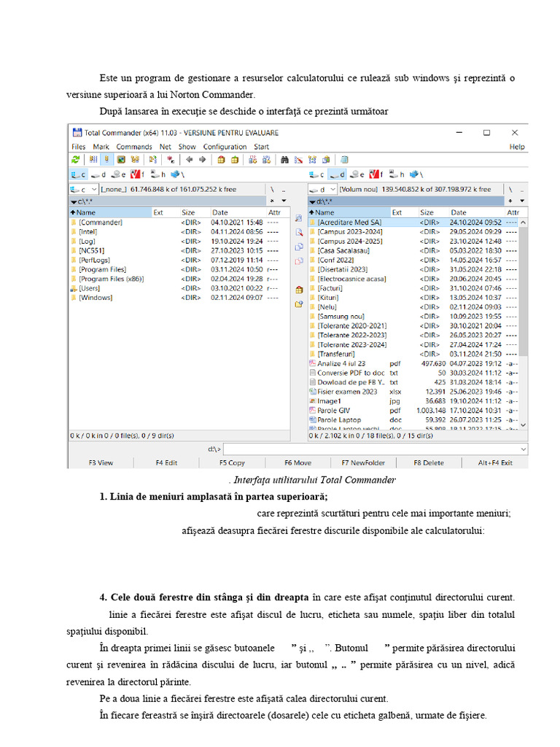Viewport: 560px width, 747px height.
Task: Open favorites star in right path bar
Action: click(510, 201)
